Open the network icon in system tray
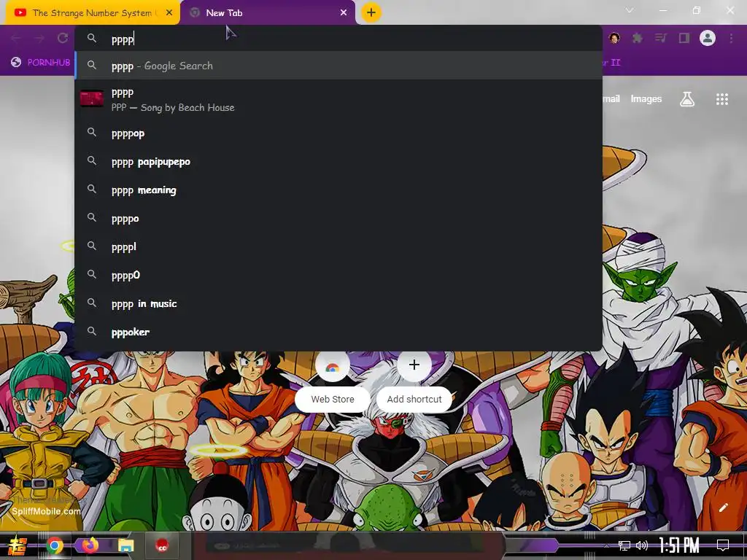The width and height of the screenshot is (747, 560). tap(624, 545)
